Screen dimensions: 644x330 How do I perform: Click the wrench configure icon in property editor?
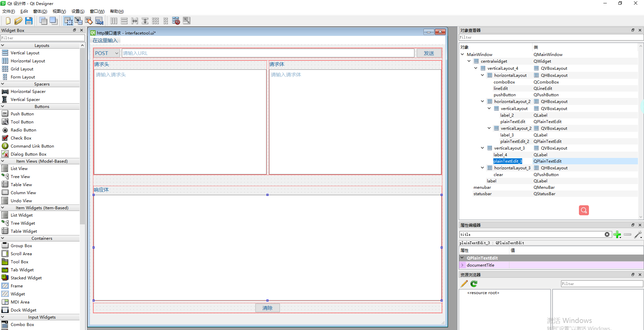(x=638, y=234)
